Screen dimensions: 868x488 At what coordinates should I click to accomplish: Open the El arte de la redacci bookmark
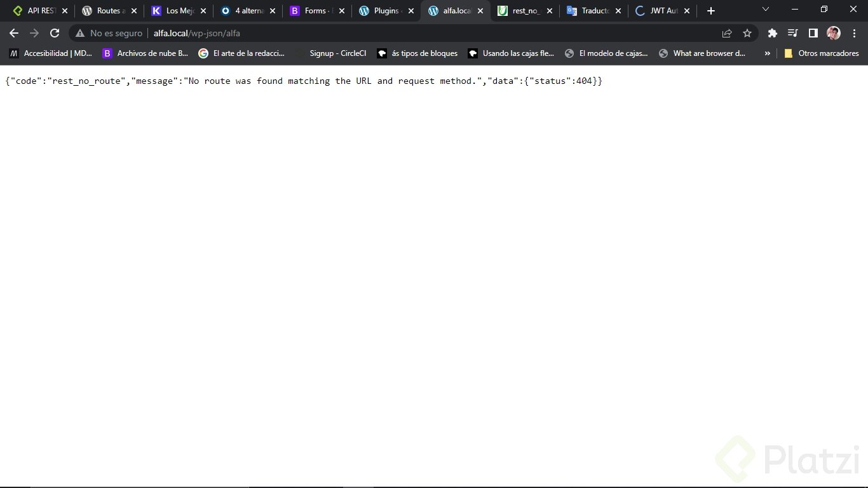(x=242, y=53)
